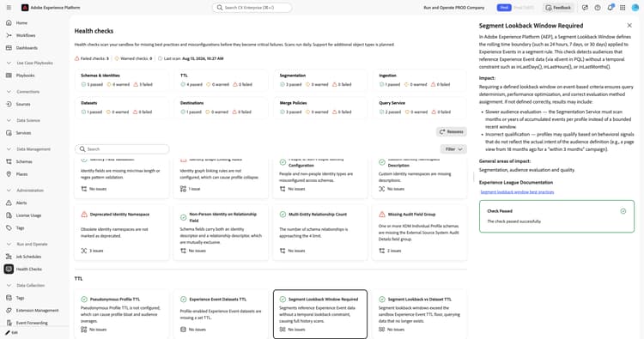Open Schemas under Data Management

24,161
